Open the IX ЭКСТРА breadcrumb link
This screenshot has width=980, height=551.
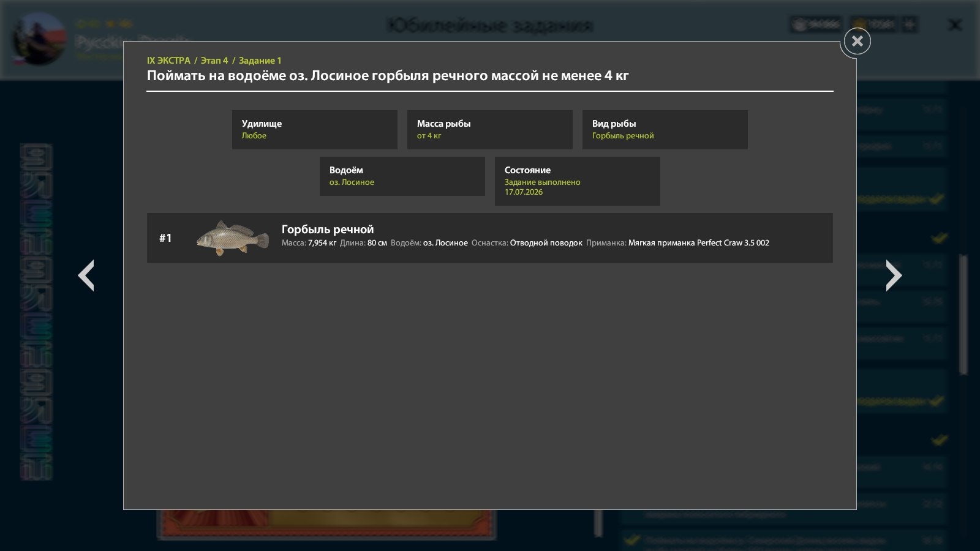168,61
